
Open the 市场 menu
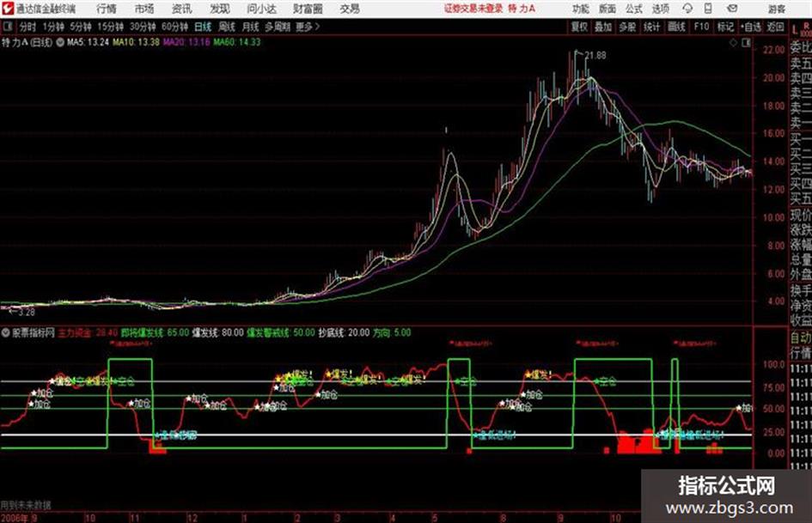[x=144, y=9]
